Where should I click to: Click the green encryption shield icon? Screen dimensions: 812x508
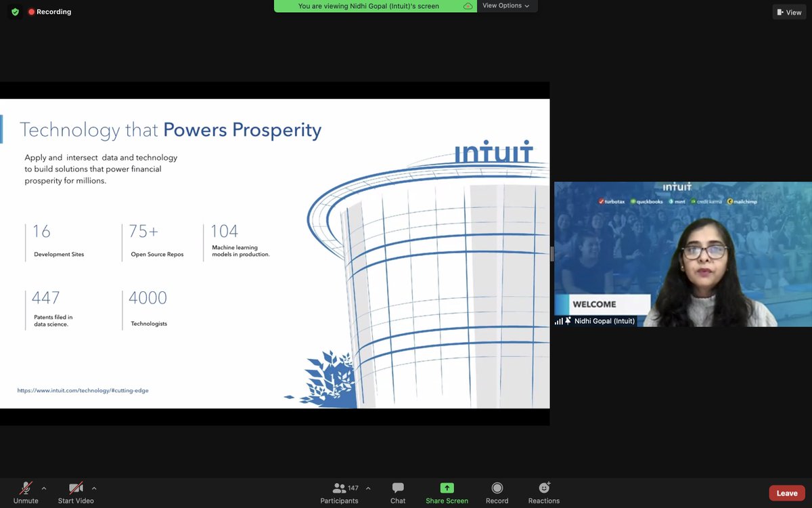(x=15, y=12)
